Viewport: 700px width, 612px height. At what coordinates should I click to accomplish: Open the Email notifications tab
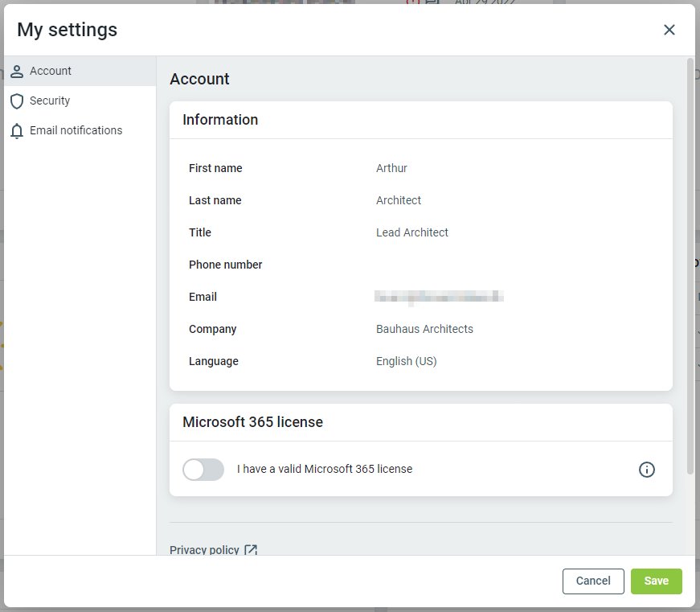pos(76,131)
